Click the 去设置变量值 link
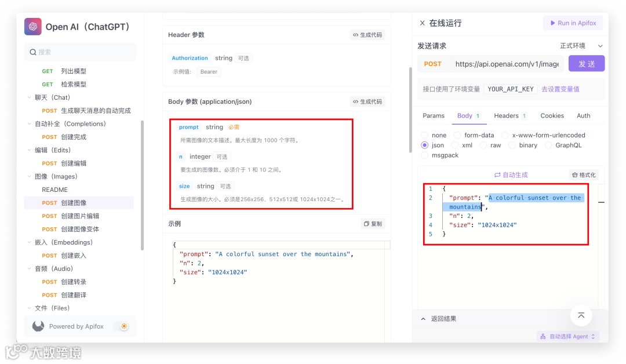The image size is (626, 364). pyautogui.click(x=560, y=89)
